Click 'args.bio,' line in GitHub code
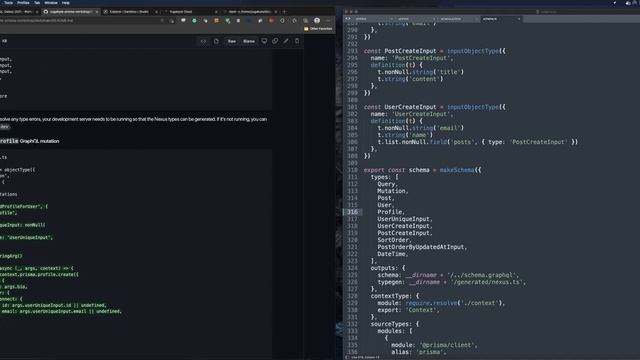The height and width of the screenshot is (360, 640). pos(16,287)
